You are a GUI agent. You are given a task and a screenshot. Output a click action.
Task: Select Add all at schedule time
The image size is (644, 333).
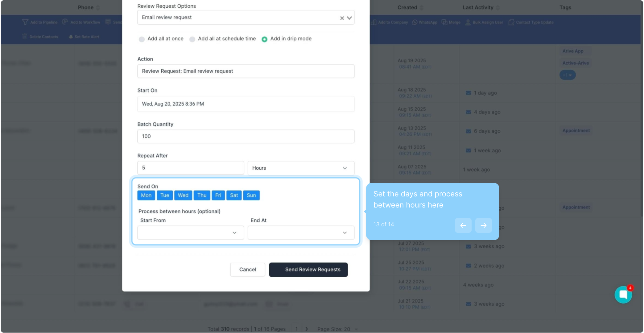coord(192,39)
